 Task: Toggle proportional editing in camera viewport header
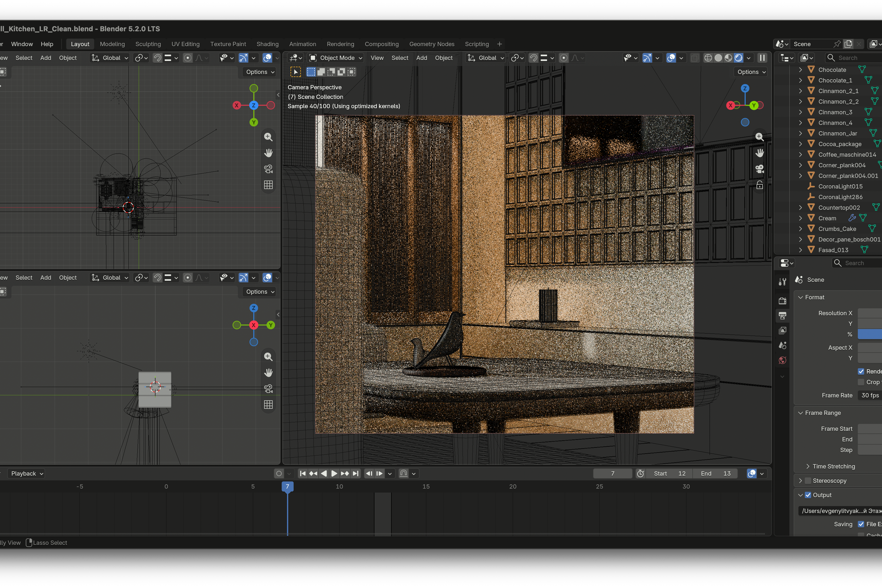563,58
